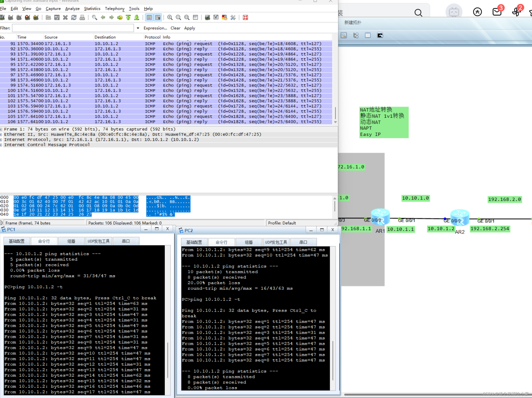
Task: Click inside the Filter text field
Action: coord(73,28)
